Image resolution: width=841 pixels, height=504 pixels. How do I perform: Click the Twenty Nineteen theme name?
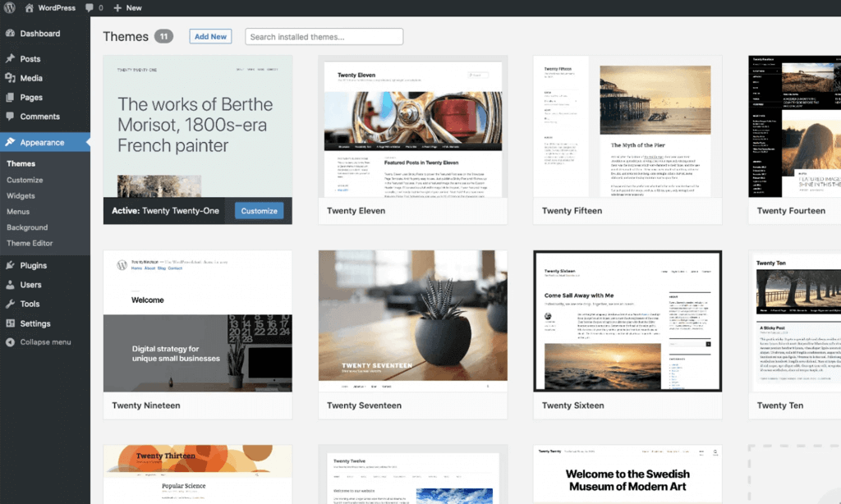pyautogui.click(x=146, y=405)
